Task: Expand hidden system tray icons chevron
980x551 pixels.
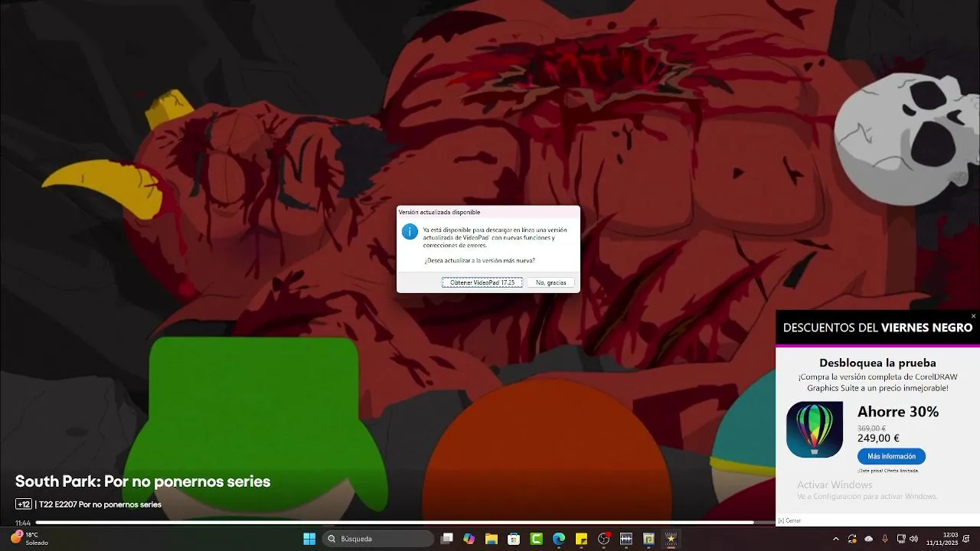Action: [835, 539]
